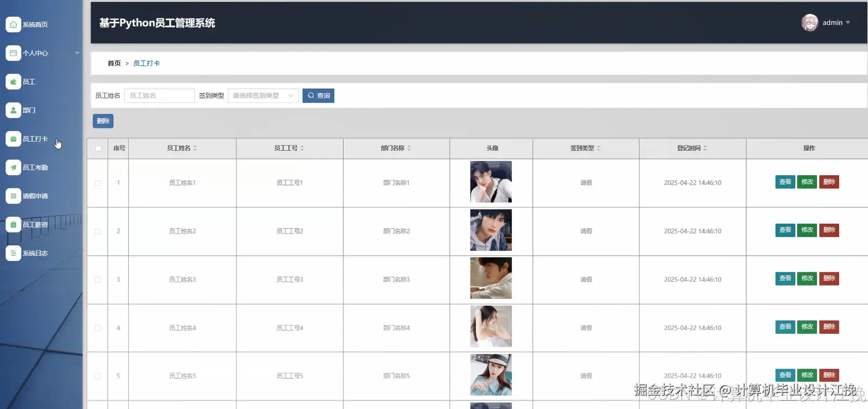Sort by 员工姓名 column arrows
This screenshot has width=868, height=409.
coord(195,148)
